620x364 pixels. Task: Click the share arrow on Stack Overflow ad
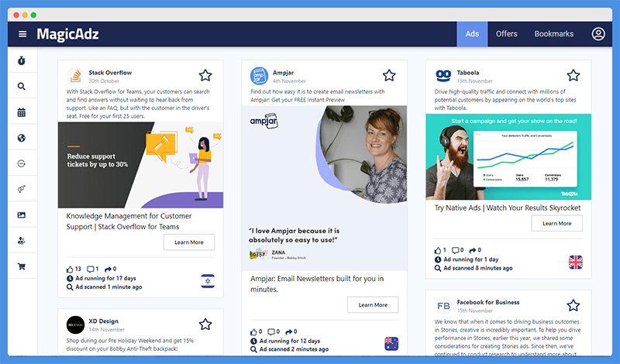coord(108,270)
